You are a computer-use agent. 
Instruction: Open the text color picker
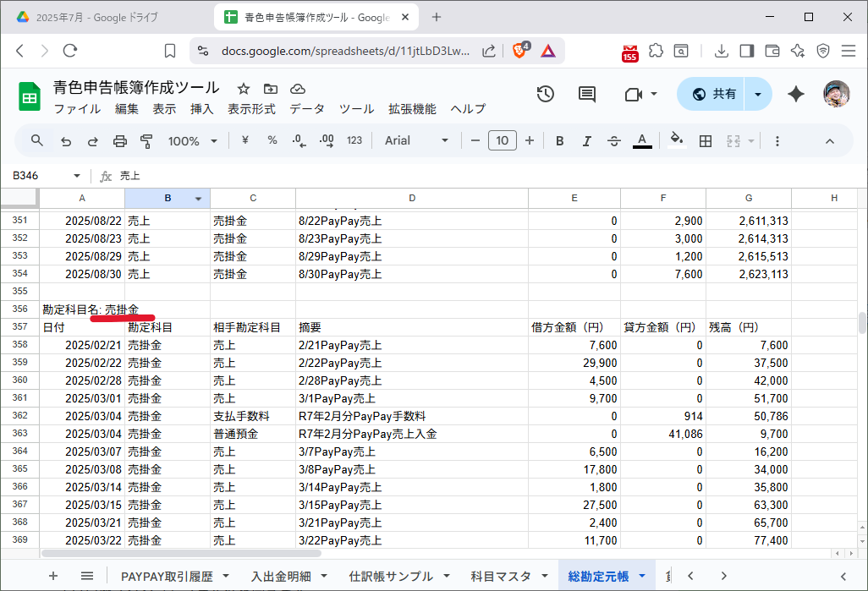(641, 140)
